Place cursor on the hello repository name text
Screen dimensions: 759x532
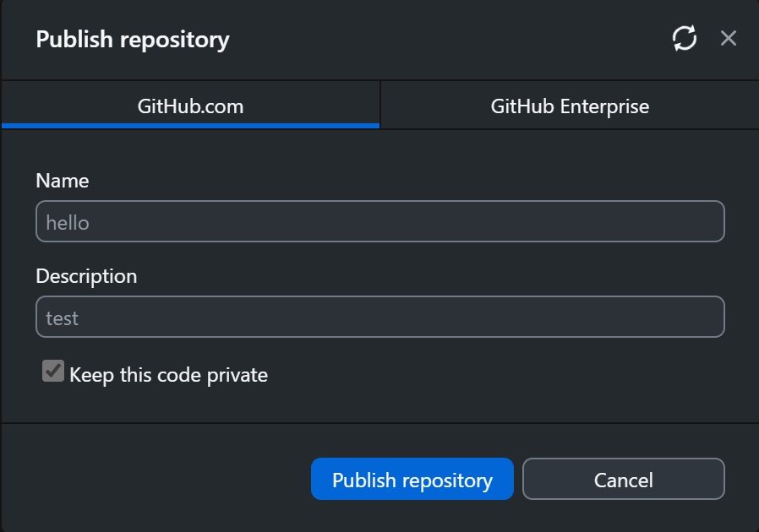68,223
